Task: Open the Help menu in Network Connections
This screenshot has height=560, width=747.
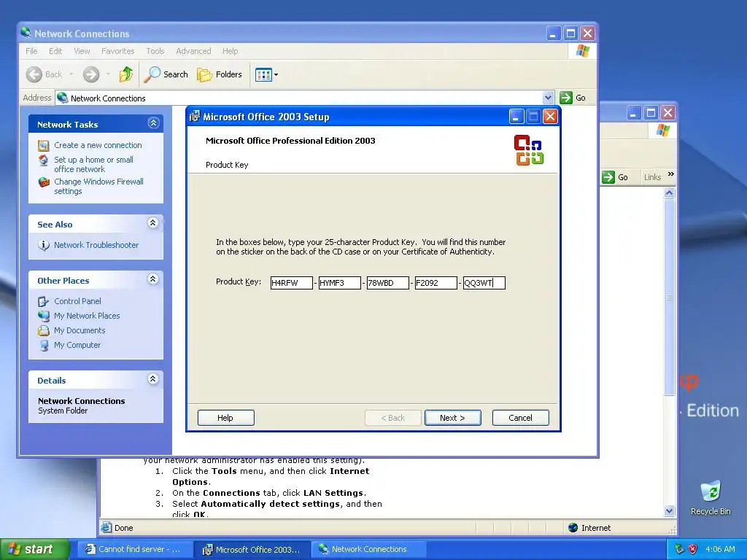Action: pos(230,51)
